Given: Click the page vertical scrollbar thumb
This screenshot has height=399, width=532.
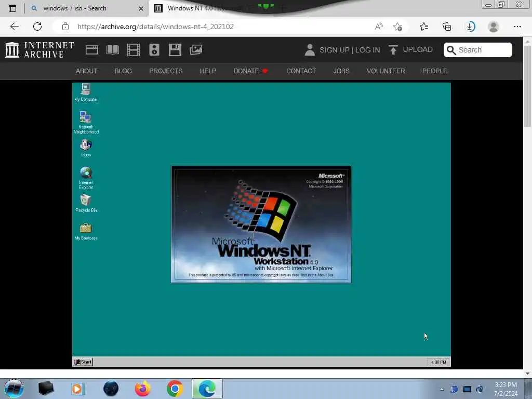Looking at the screenshot, I should click(x=527, y=86).
